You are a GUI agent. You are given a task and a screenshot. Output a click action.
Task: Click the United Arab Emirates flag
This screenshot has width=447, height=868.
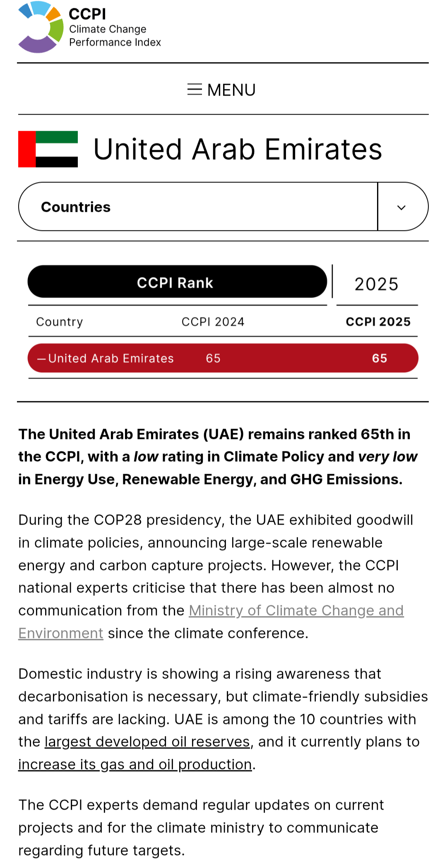click(48, 149)
